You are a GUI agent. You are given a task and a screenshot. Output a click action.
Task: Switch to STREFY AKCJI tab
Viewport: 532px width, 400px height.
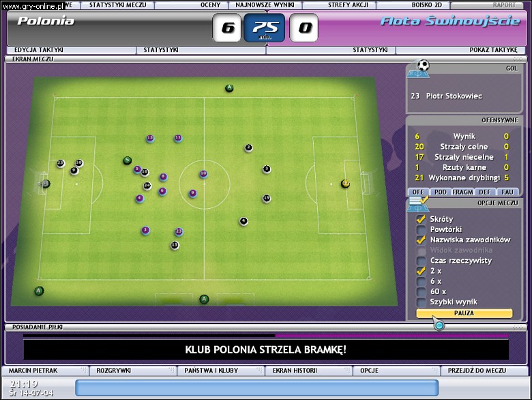click(339, 5)
